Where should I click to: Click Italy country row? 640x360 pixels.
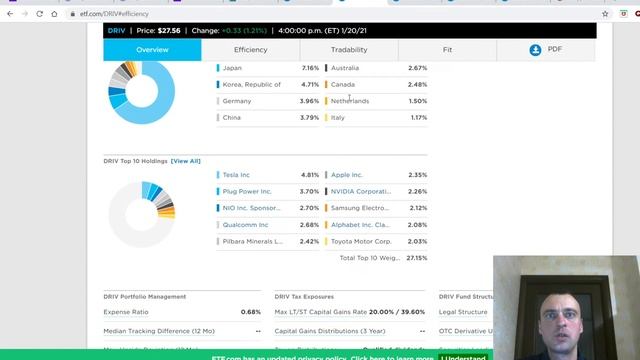[376, 118]
